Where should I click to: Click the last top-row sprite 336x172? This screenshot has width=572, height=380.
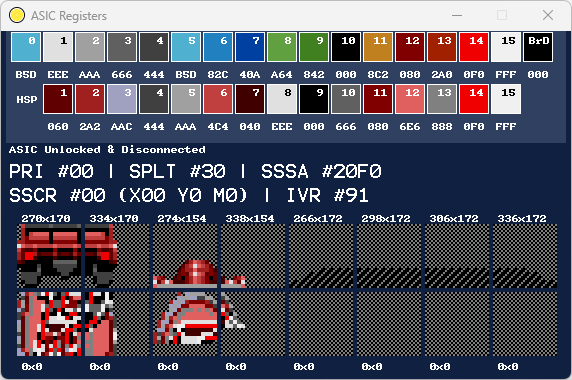(525, 256)
